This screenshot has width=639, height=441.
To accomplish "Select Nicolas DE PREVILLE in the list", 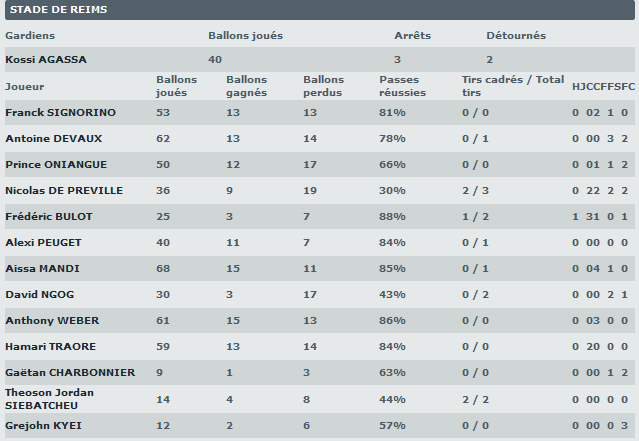I will tap(65, 191).
